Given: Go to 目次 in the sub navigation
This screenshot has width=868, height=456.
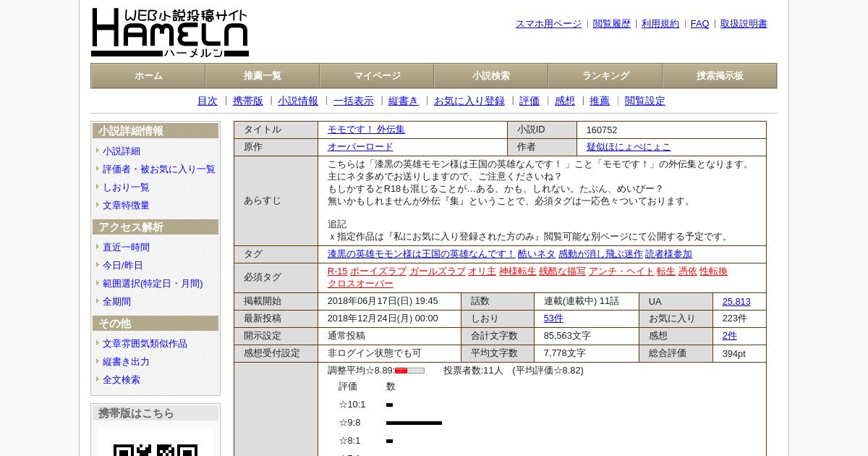Looking at the screenshot, I should 208,101.
